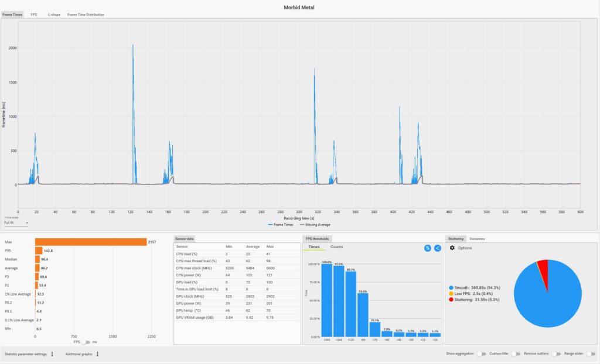600x364 pixels.
Task: Toggle the Custom title switch
Action: pos(516,353)
